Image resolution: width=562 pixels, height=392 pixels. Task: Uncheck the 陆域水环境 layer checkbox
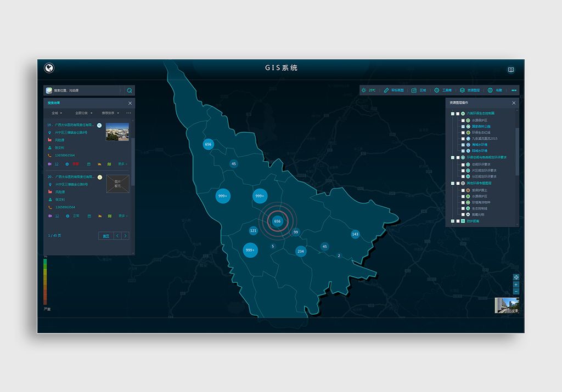463,151
